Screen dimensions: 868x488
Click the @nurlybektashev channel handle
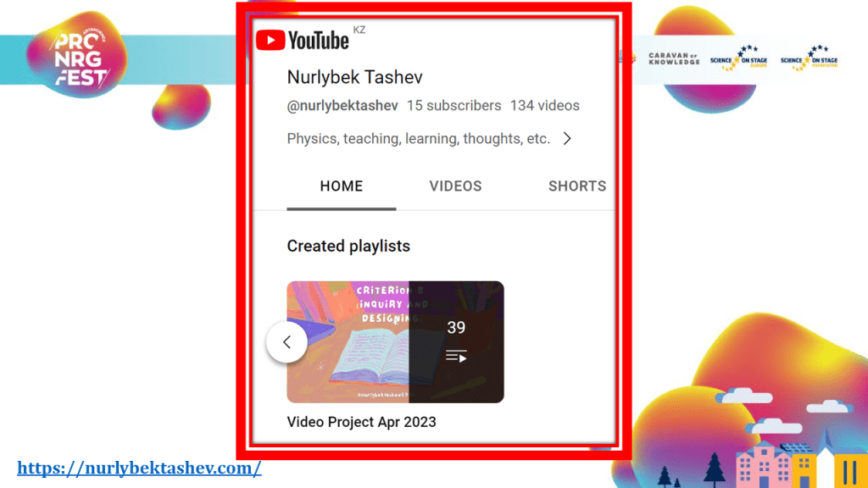[342, 106]
